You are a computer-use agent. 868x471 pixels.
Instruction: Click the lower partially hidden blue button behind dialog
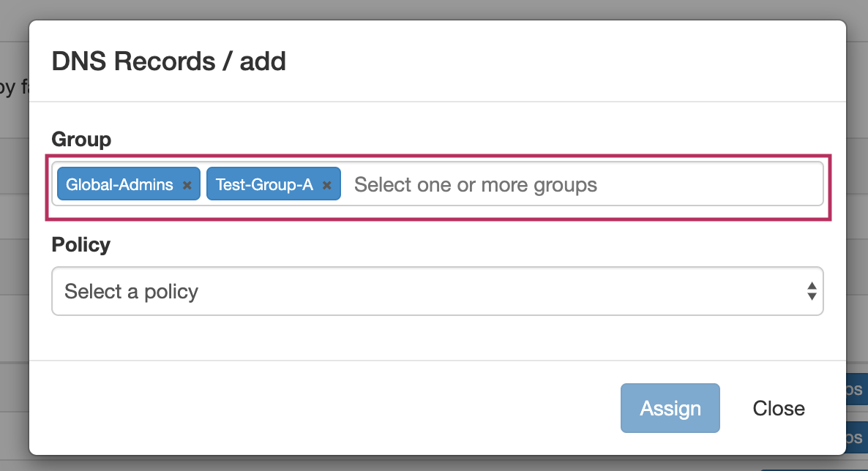tap(856, 437)
